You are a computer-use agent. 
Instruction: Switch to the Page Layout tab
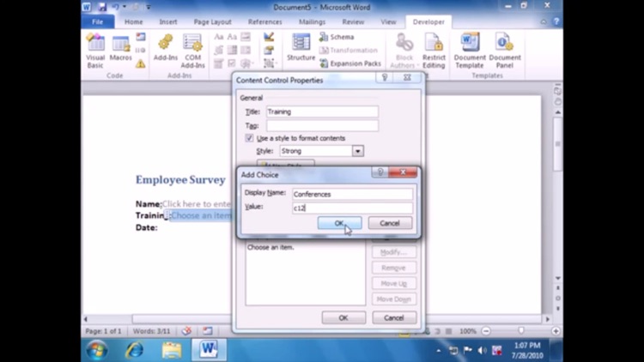click(x=212, y=21)
